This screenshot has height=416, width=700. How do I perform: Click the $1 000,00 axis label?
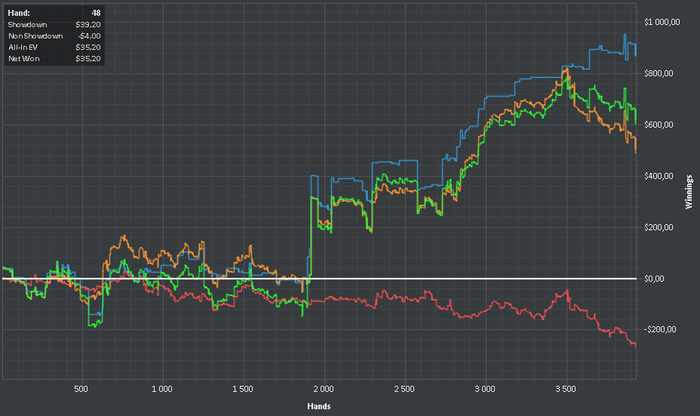point(662,22)
